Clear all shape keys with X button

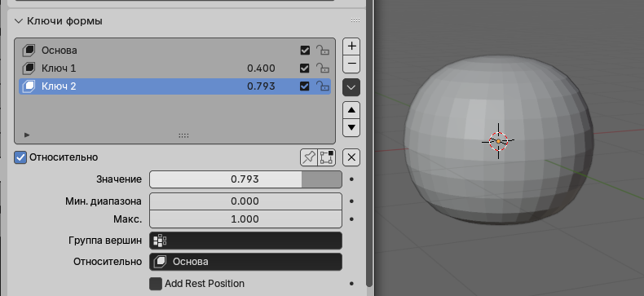tap(351, 157)
